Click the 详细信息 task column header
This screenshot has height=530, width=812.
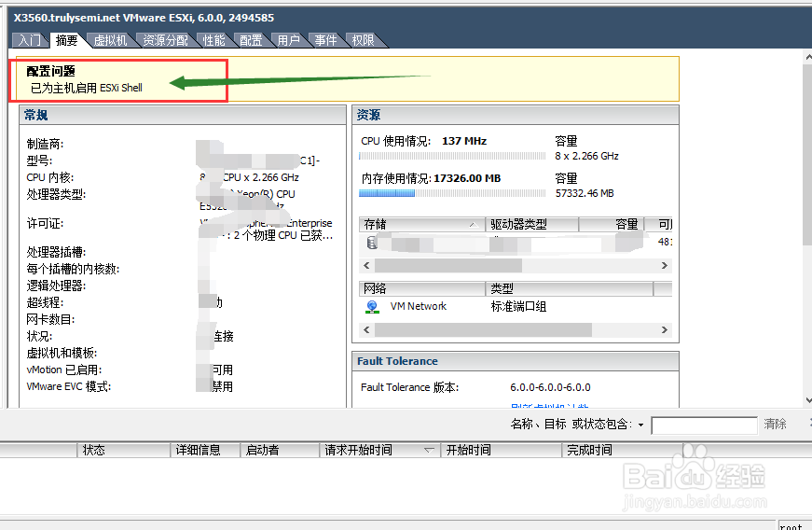click(205, 450)
